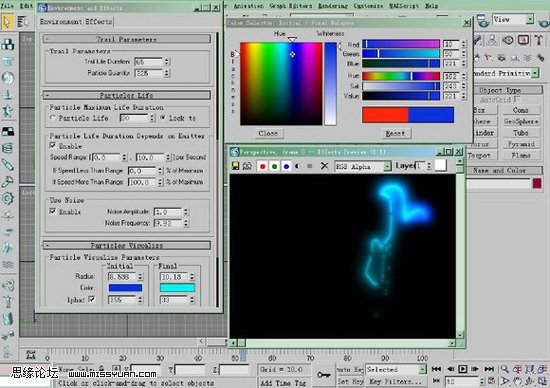Toggle the red channel in preview toolbar
550x388 pixels.
(x=262, y=166)
